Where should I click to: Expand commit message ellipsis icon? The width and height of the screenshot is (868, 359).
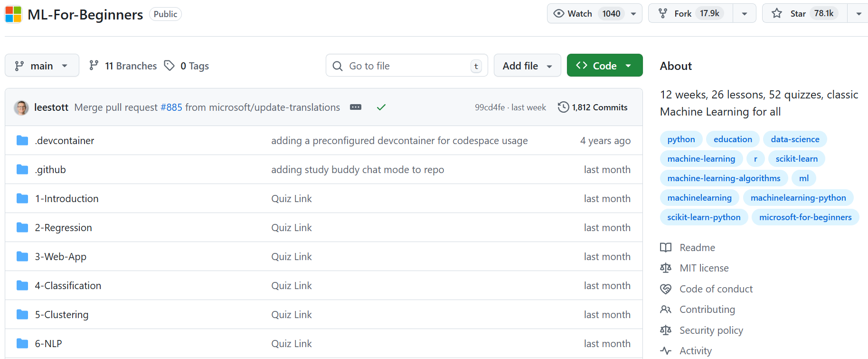(x=356, y=107)
